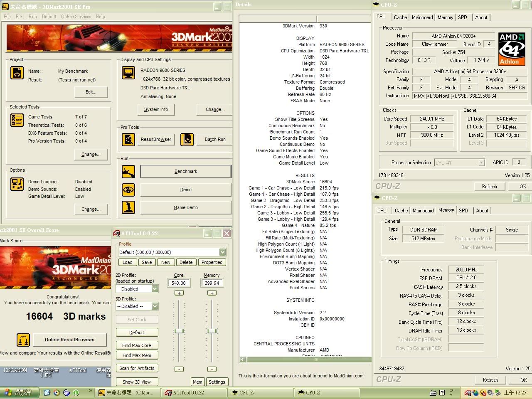Select the RADEON display settings monitor icon
This screenshot has height=399, width=532.
(128, 73)
